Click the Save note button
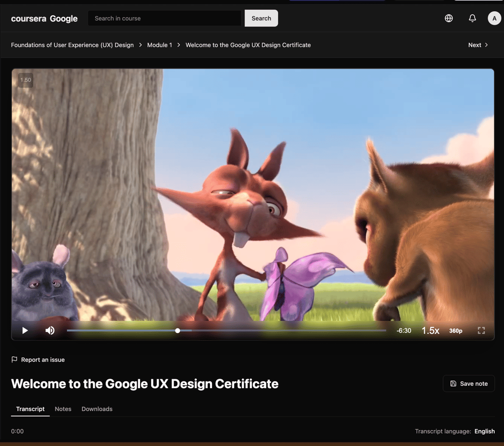Viewport: 504px width, 446px height. tap(469, 383)
